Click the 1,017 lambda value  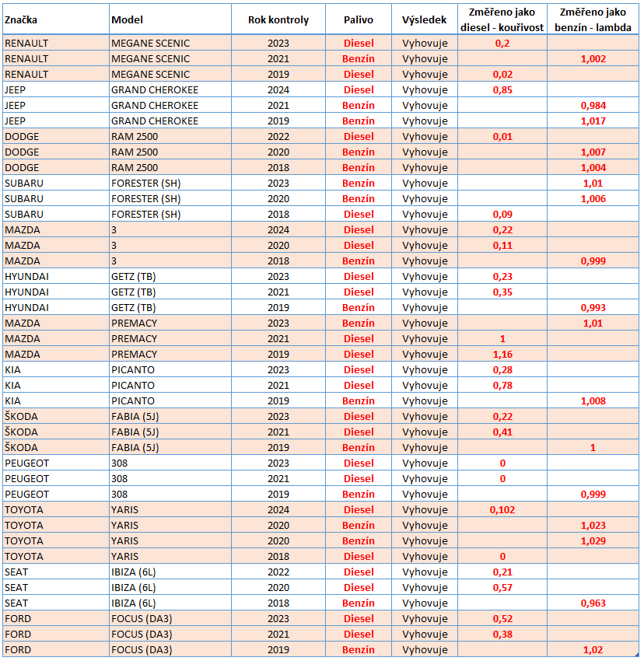pos(593,121)
